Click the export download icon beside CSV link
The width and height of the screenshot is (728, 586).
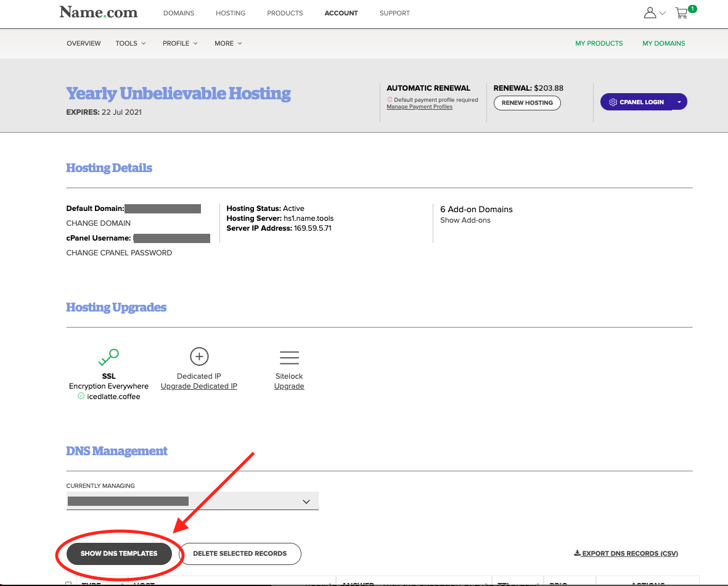[x=577, y=553]
